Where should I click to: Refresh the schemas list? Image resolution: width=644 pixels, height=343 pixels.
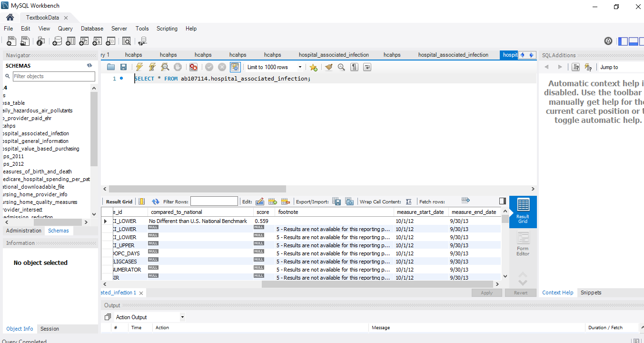89,66
